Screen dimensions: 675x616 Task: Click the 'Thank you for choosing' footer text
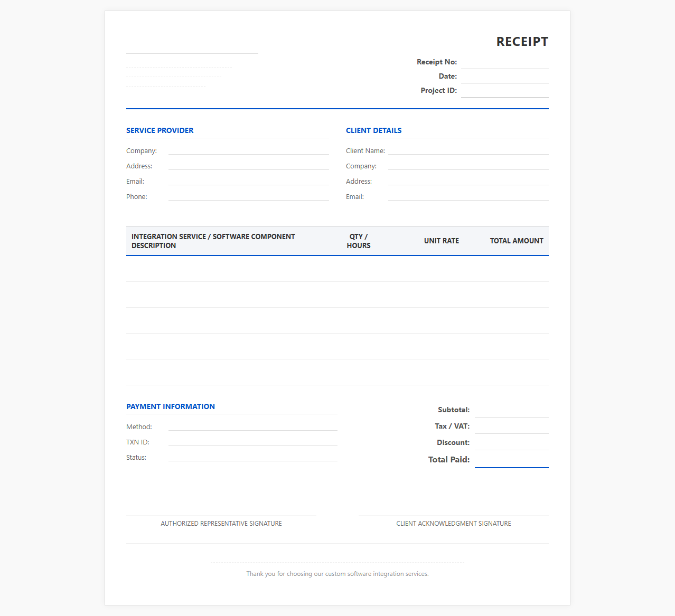[x=337, y=574]
